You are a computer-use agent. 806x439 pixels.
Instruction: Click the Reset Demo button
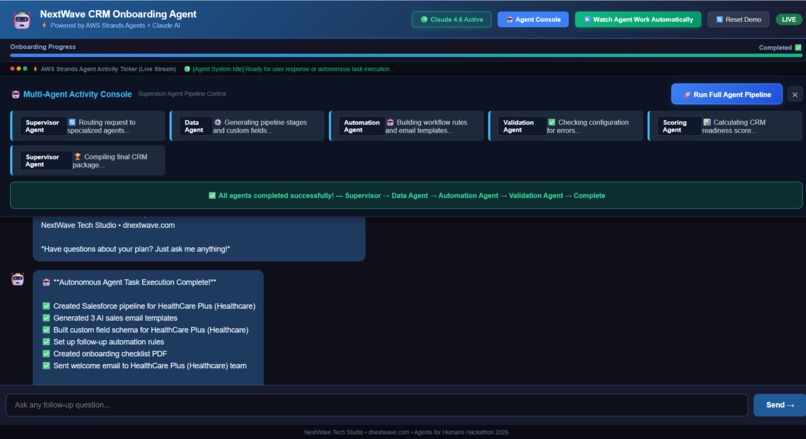738,20
